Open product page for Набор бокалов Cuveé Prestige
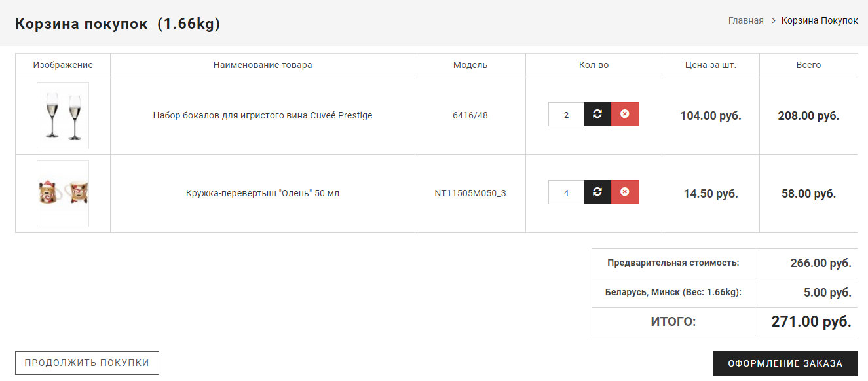Viewport: 868px width, 381px height. click(262, 116)
